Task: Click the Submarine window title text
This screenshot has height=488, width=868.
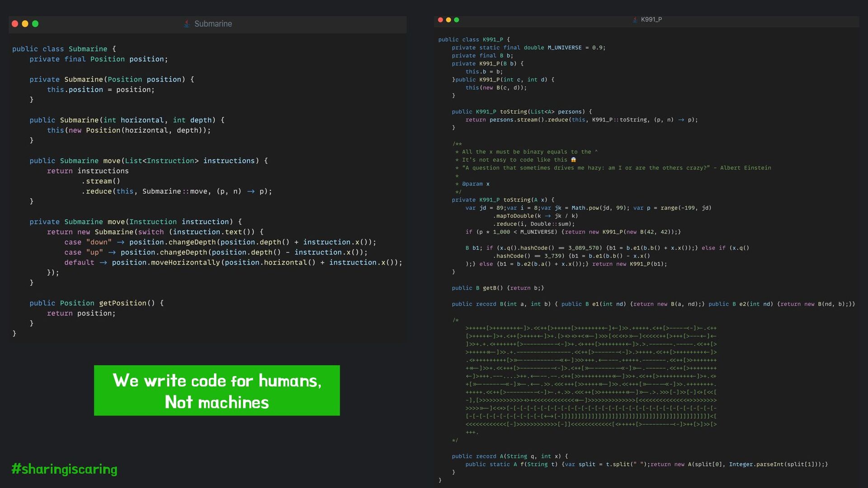Action: coord(213,24)
